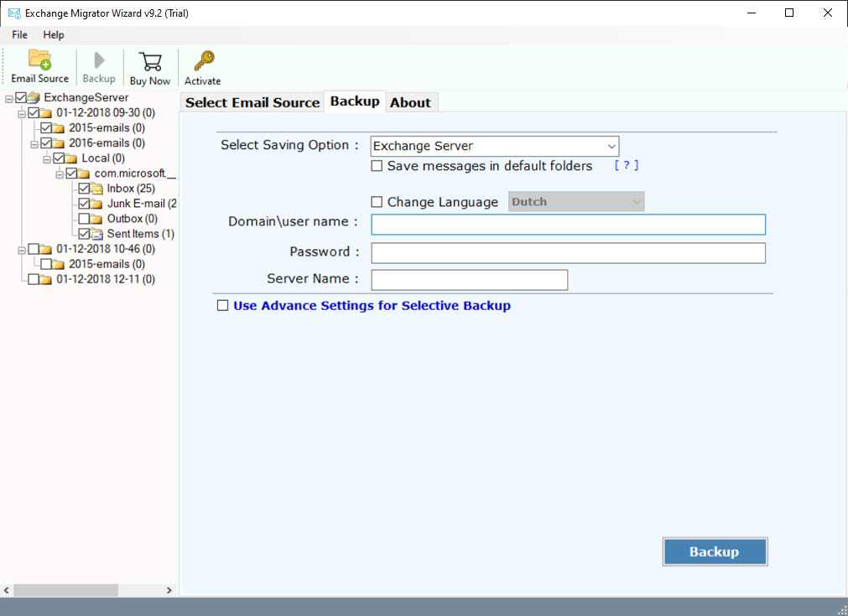Click the blue Backup button
Viewport: 848px width, 616px height.
coord(715,551)
